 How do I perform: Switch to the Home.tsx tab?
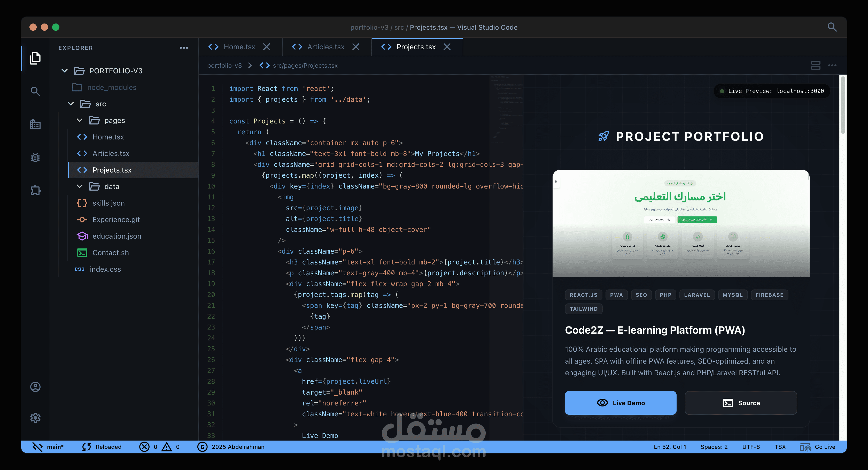click(x=239, y=47)
